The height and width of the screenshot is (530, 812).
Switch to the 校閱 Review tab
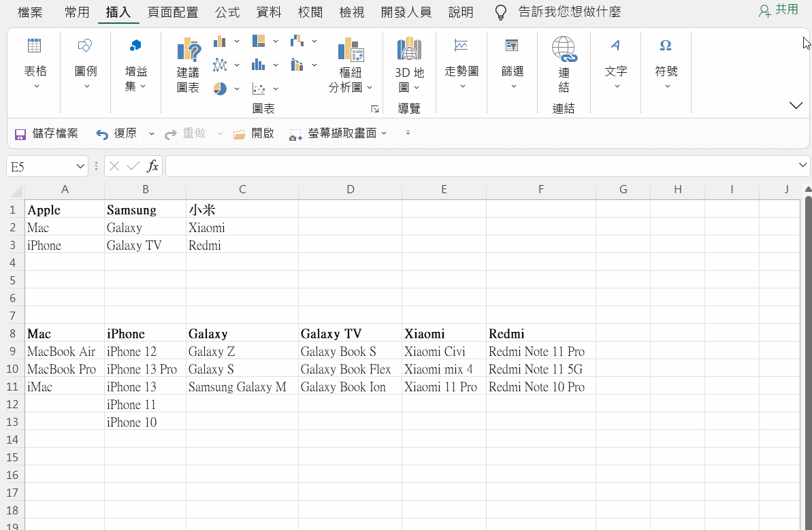(311, 12)
